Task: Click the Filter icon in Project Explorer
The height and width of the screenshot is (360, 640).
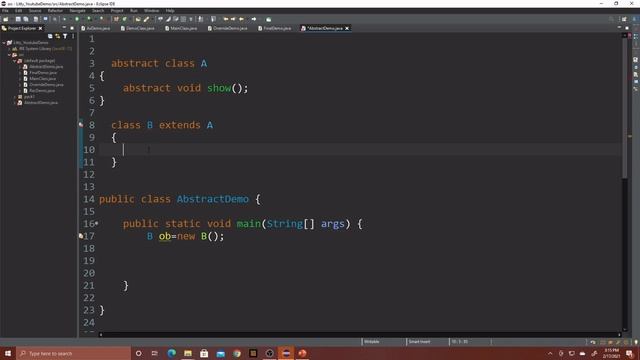Action: [65, 36]
